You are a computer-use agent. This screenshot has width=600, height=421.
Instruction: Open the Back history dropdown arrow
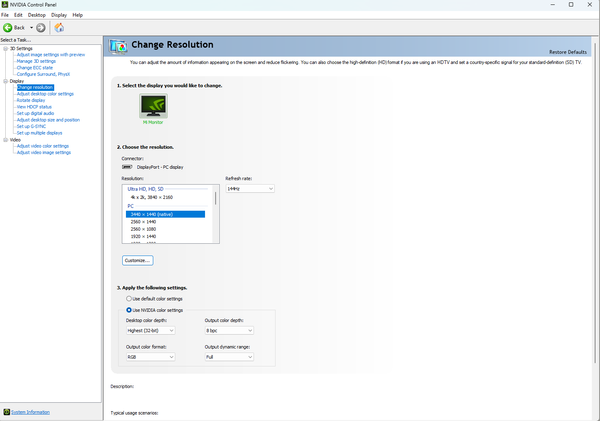(x=31, y=27)
